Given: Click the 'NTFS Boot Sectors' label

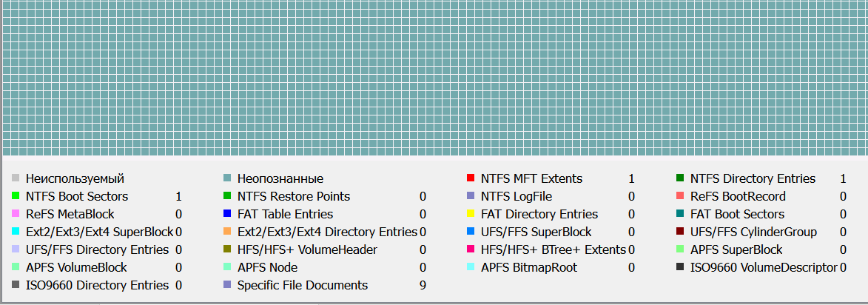Looking at the screenshot, I should (77, 196).
